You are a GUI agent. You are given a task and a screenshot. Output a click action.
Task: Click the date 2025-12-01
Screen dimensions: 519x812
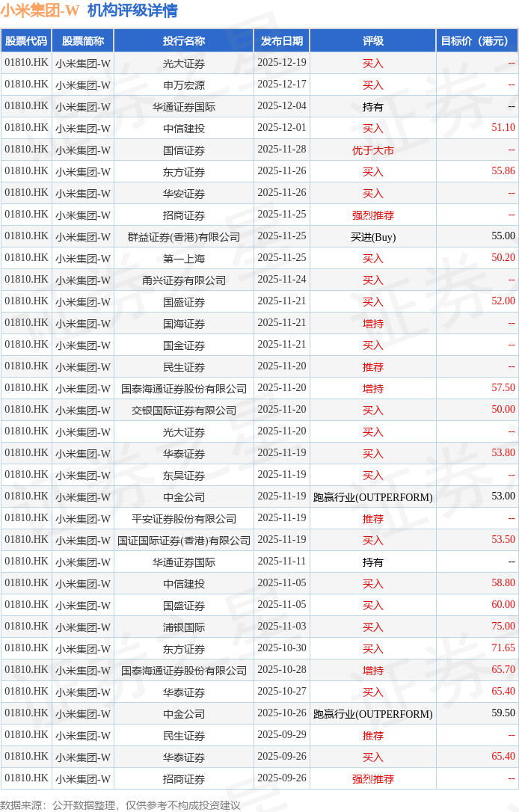(x=282, y=128)
